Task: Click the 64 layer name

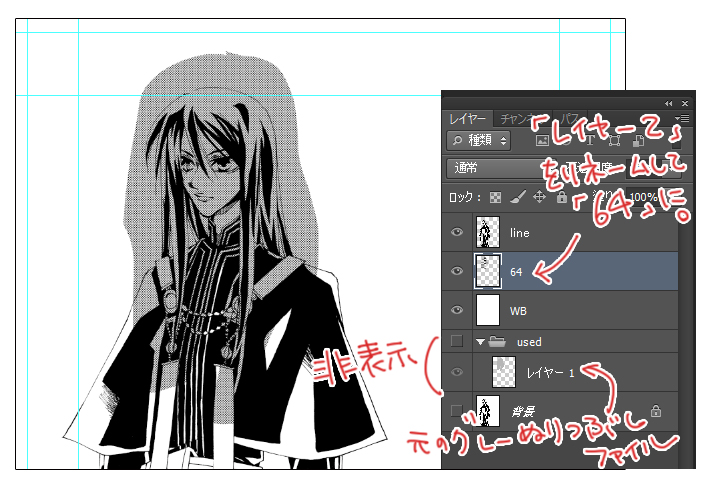Action: coord(516,272)
